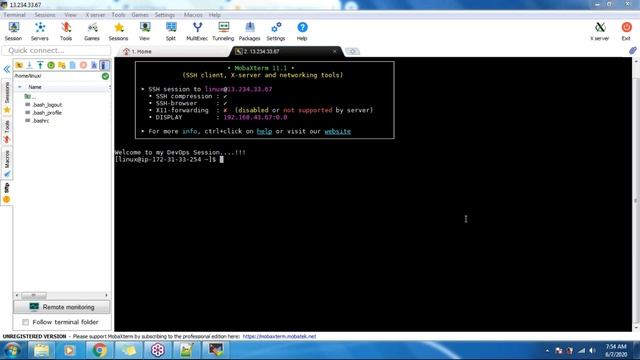Open the Macros menu

pos(193,15)
